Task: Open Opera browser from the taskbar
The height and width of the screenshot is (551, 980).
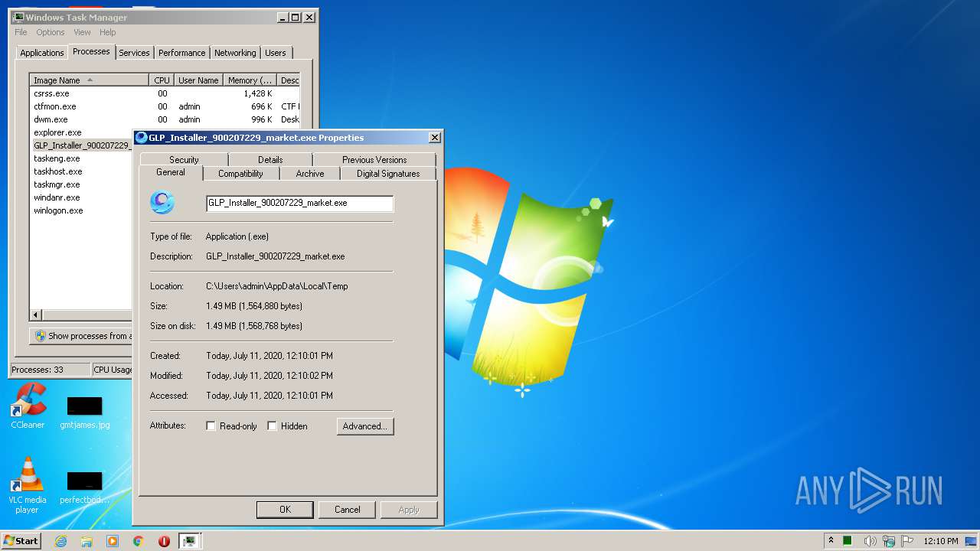Action: pyautogui.click(x=164, y=541)
